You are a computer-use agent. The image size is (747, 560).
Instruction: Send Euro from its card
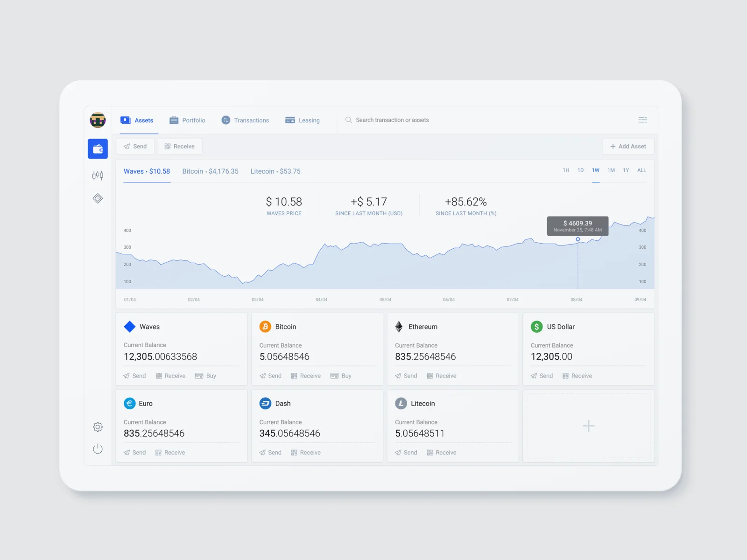pyautogui.click(x=134, y=453)
